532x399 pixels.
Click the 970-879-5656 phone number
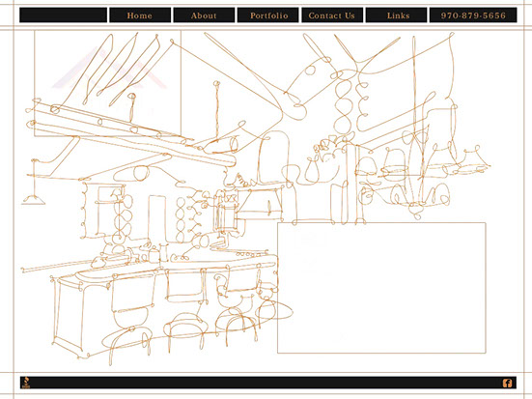(473, 15)
